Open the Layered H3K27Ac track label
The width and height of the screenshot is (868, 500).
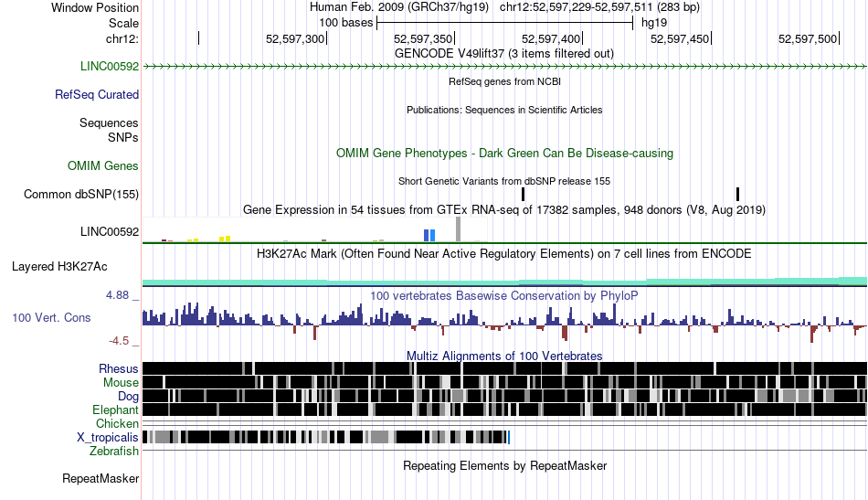(x=59, y=267)
